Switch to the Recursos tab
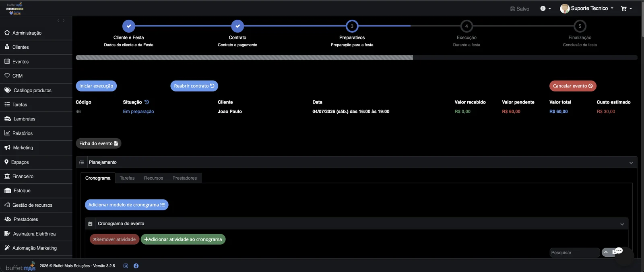The width and height of the screenshot is (644, 272). (x=154, y=178)
